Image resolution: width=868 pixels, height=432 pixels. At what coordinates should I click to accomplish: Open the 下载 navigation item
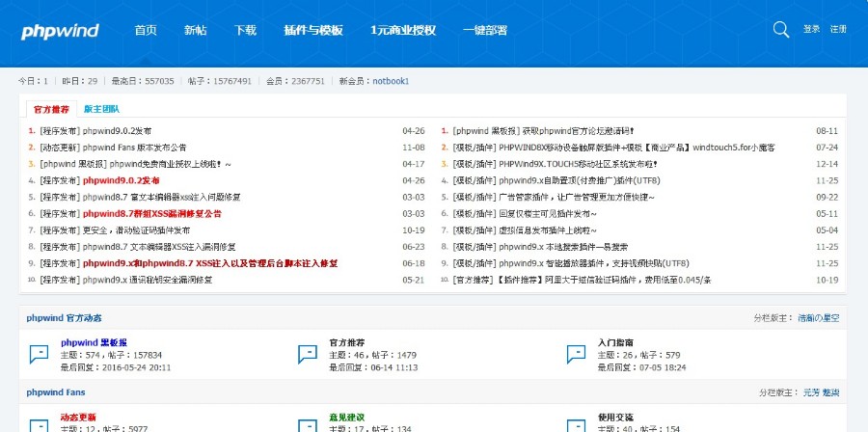point(245,31)
